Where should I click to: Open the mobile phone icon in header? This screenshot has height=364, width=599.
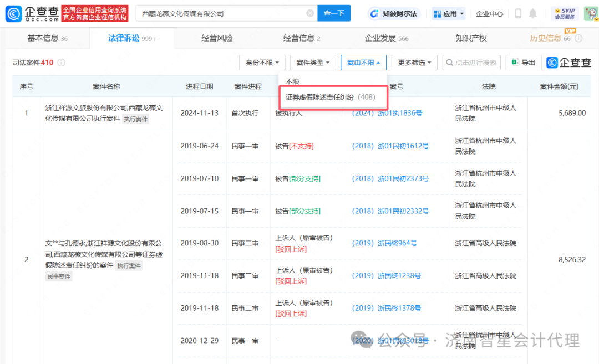(x=518, y=14)
